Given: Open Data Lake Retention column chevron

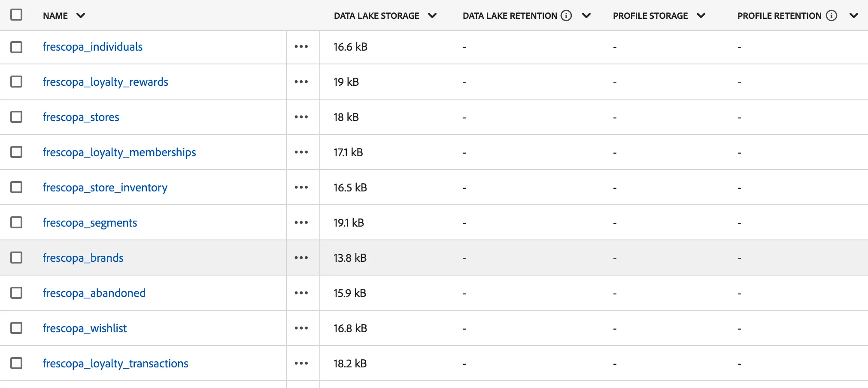Looking at the screenshot, I should pos(586,16).
